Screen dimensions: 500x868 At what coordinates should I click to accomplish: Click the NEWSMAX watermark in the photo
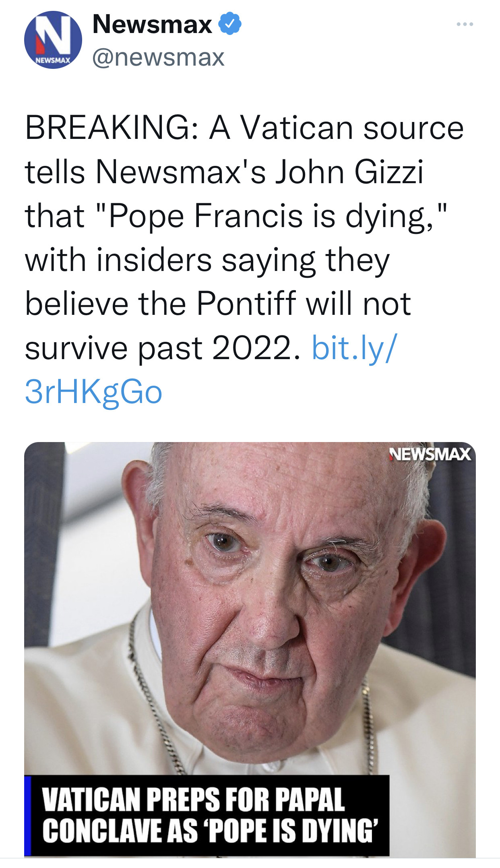[x=430, y=455]
